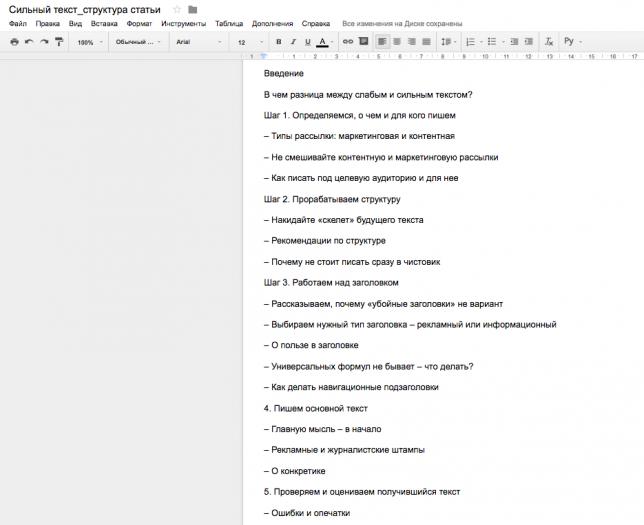The width and height of the screenshot is (644, 525).
Task: Click 'Все изменения на Диске сохранены' link
Action: [x=402, y=24]
